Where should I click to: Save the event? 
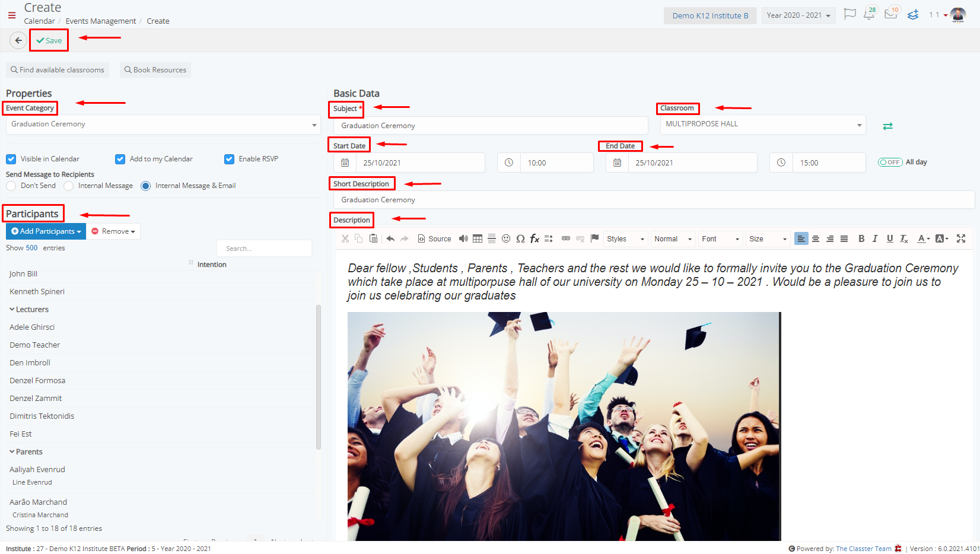pyautogui.click(x=49, y=40)
